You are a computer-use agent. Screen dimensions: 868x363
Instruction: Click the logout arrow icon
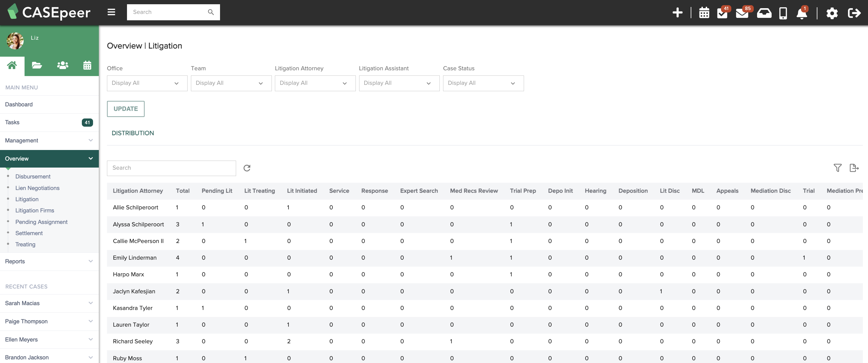click(854, 13)
